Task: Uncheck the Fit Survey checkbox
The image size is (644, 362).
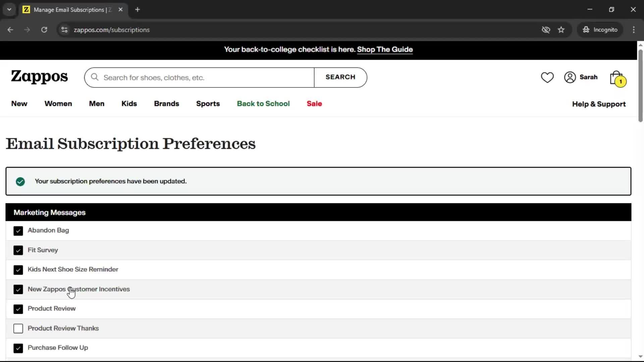Action: pyautogui.click(x=18, y=250)
